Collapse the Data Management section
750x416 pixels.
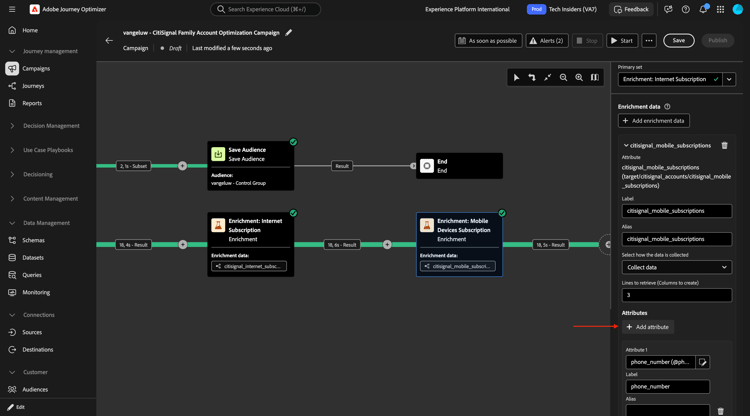[12, 223]
